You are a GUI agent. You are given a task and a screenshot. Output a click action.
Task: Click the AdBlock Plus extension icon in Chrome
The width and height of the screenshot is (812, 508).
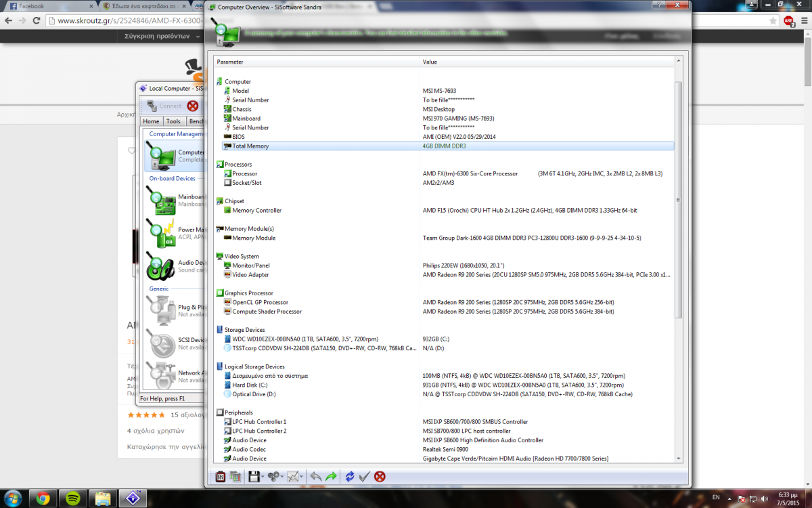(788, 21)
